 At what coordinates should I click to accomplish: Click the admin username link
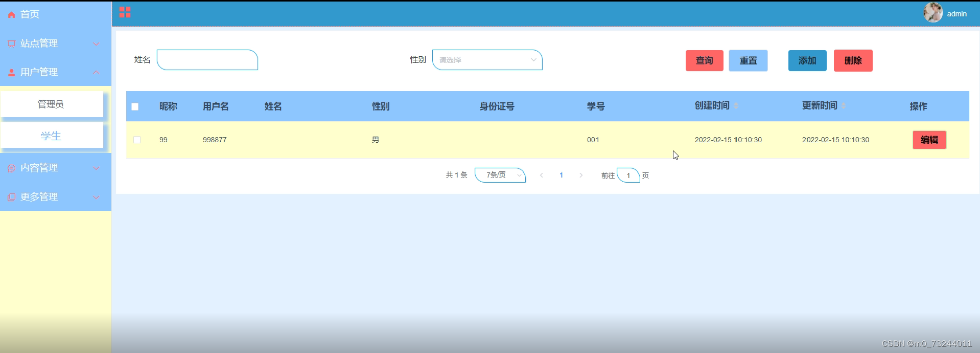pyautogui.click(x=956, y=14)
